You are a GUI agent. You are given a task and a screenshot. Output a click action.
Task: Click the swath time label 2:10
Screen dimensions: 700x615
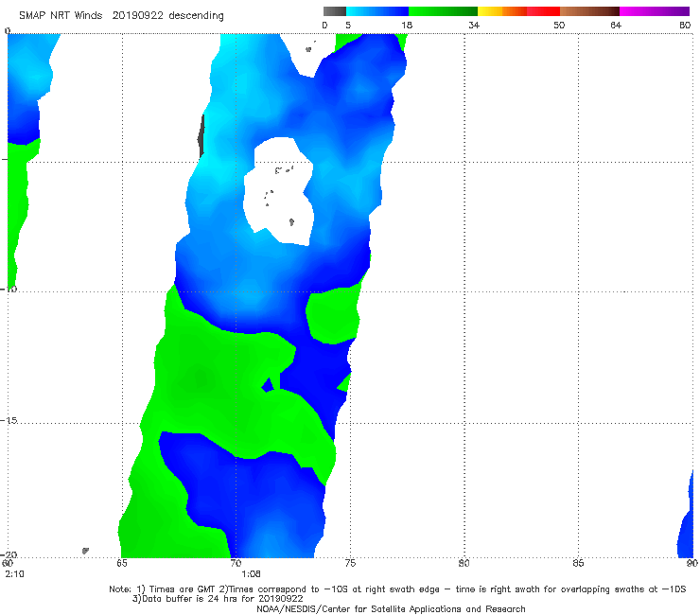(15, 574)
